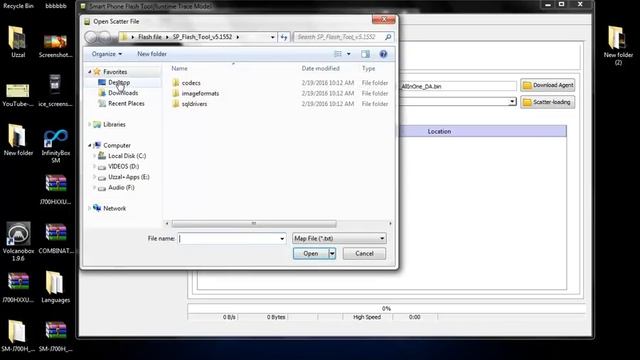Image resolution: width=640 pixels, height=360 pixels.
Task: Open the File name dropdown arrow
Action: coord(282,239)
